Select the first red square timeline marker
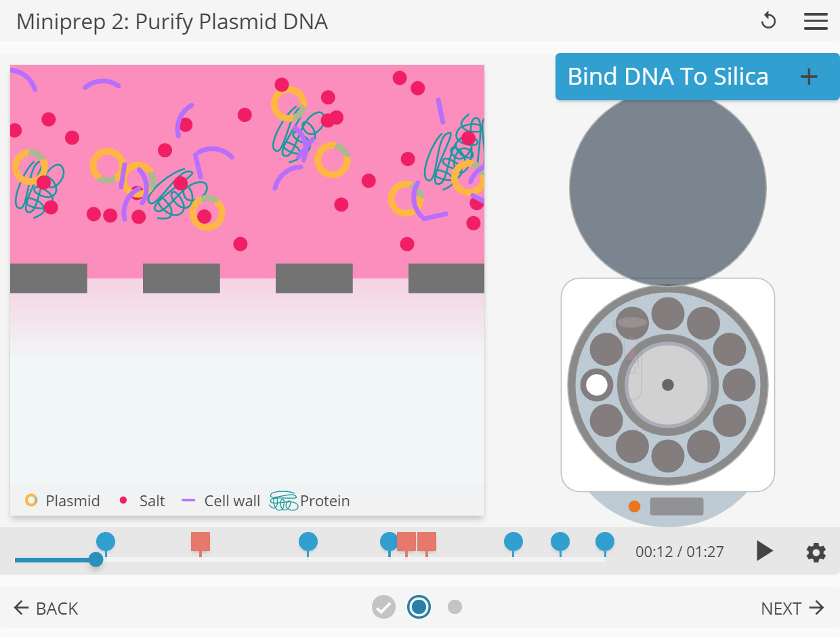 point(201,542)
